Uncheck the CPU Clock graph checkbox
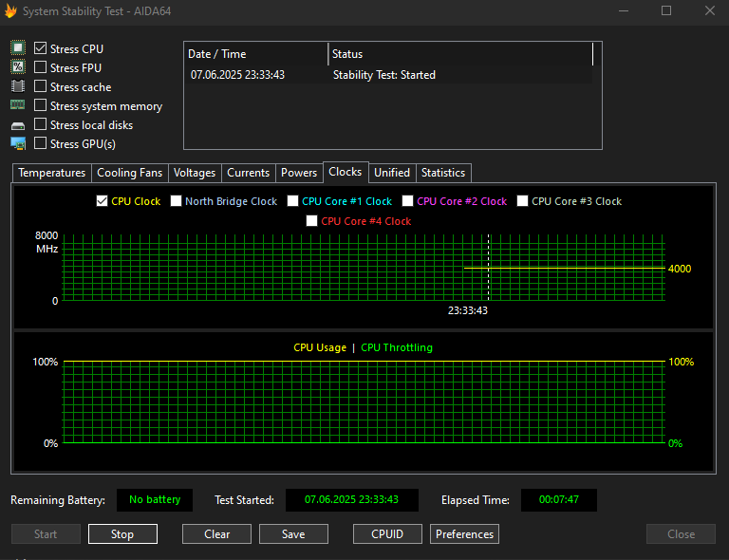This screenshot has height=560, width=729. tap(102, 201)
